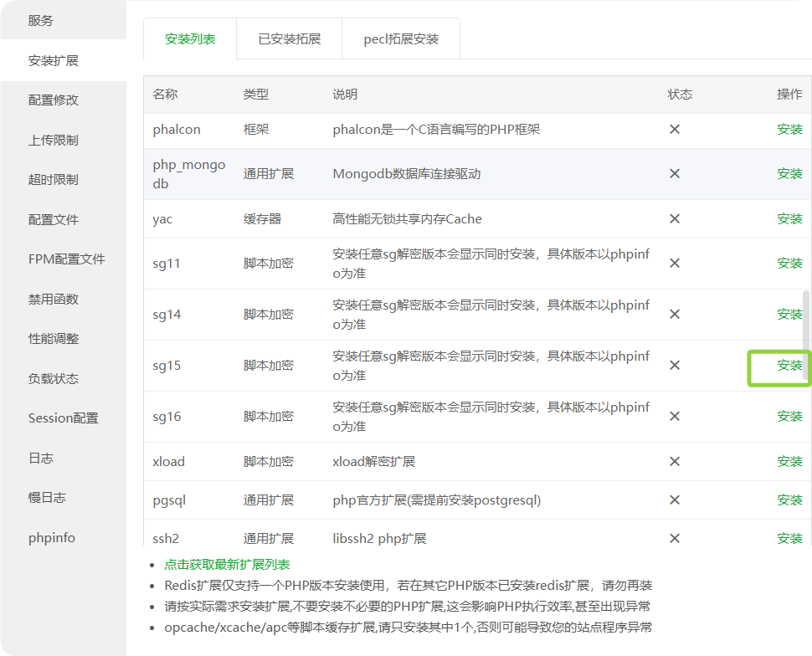Click the X status icon for phalcon
The image size is (812, 656).
click(x=674, y=130)
